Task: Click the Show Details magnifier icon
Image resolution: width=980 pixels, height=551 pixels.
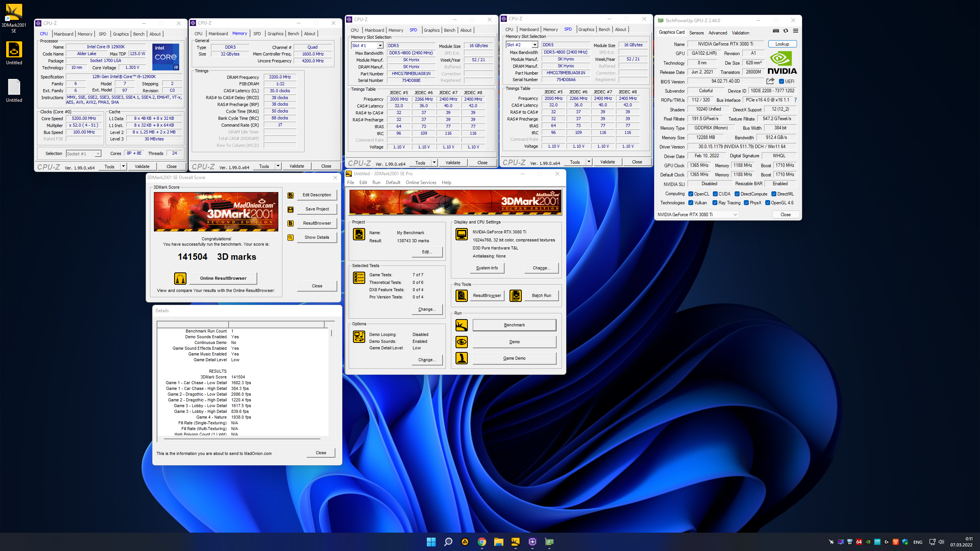Action: (x=291, y=238)
